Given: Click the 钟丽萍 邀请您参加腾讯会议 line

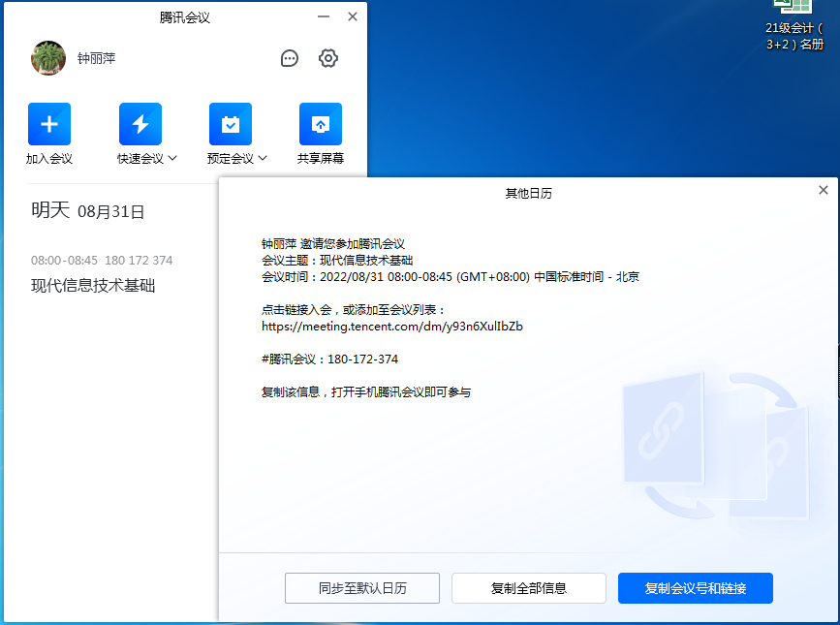Looking at the screenshot, I should pos(333,243).
